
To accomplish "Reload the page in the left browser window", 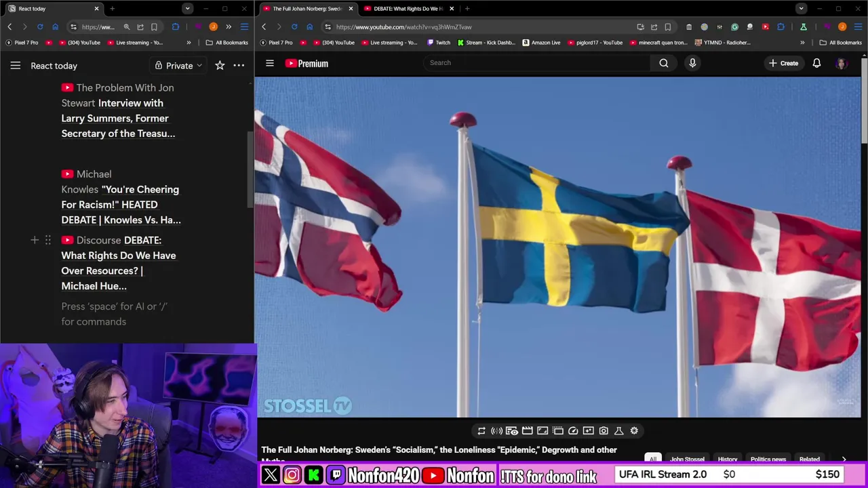I will (x=40, y=27).
